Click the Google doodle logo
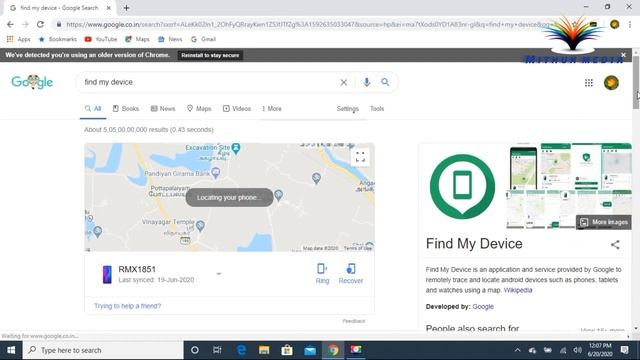The image size is (640, 360). [32, 82]
